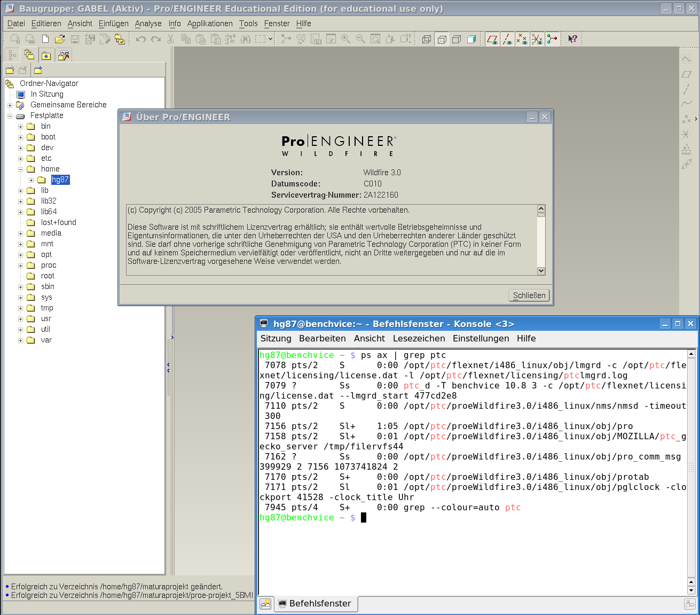
Task: Click the Cut scissors icon
Action: click(x=171, y=39)
